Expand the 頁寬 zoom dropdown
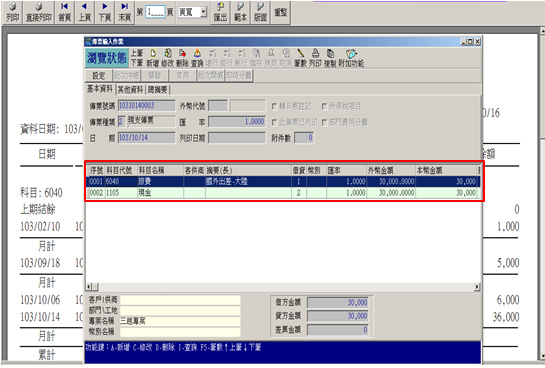The image size is (545, 368). coord(204,12)
